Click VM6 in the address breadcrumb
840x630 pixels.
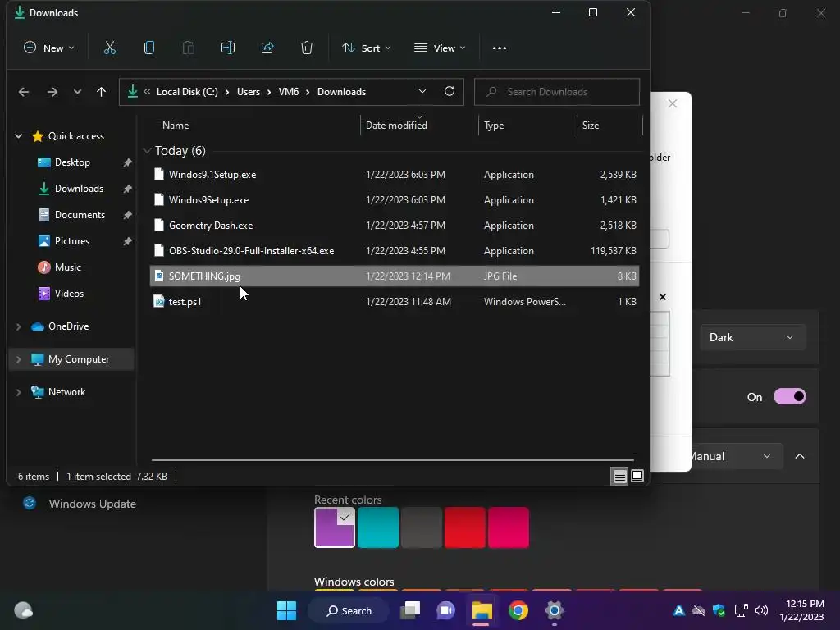288,92
